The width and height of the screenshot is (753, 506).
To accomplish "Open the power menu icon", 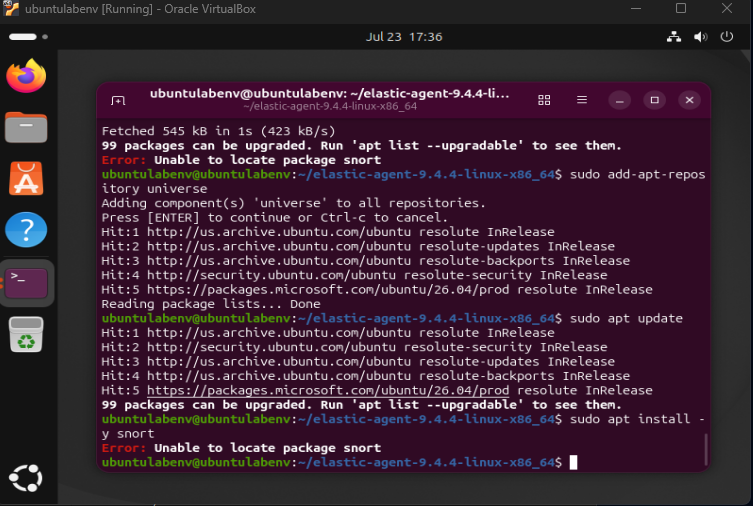I will [x=727, y=36].
